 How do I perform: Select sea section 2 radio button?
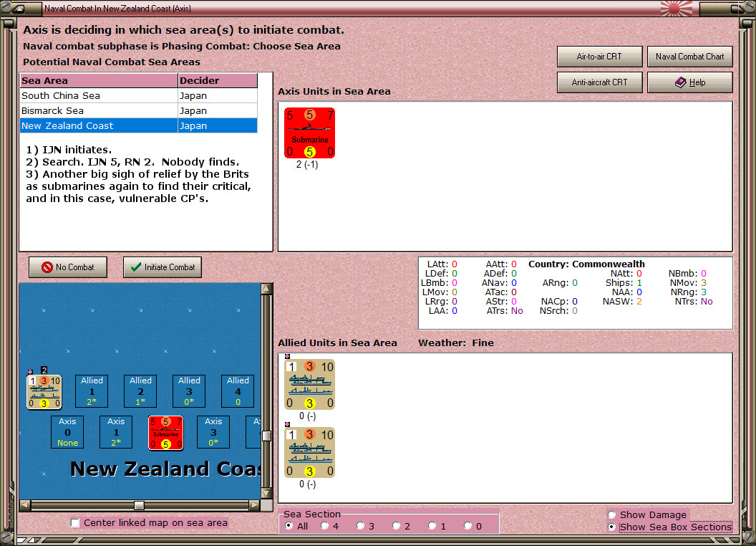[396, 526]
